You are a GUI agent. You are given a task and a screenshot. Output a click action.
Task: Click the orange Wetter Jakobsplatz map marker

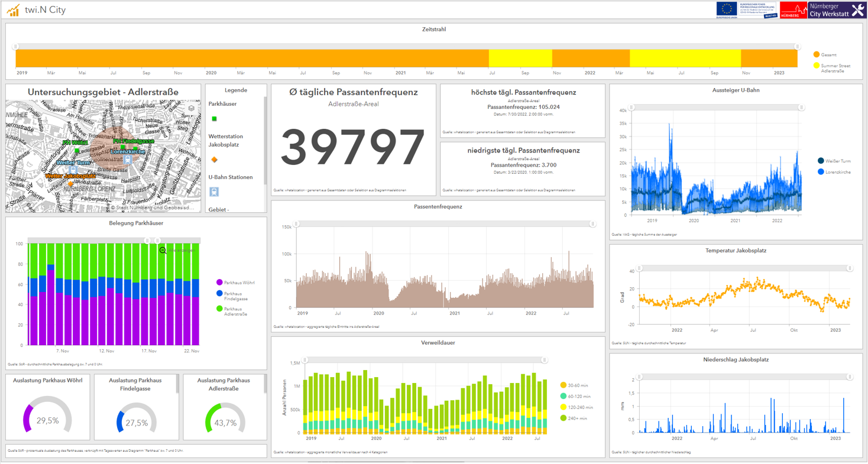point(71,184)
